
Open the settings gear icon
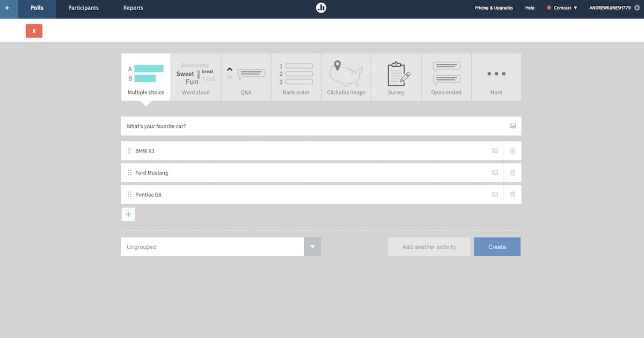[x=637, y=8]
